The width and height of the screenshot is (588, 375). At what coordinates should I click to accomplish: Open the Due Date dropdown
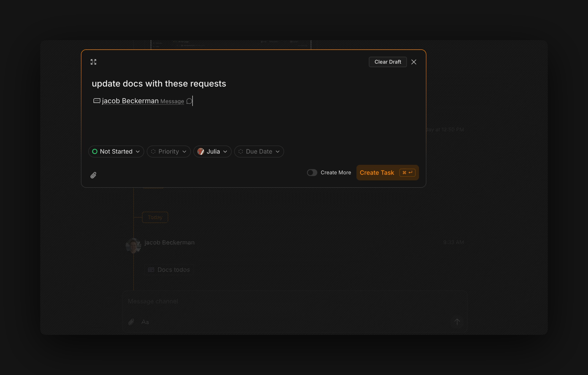[x=259, y=152]
